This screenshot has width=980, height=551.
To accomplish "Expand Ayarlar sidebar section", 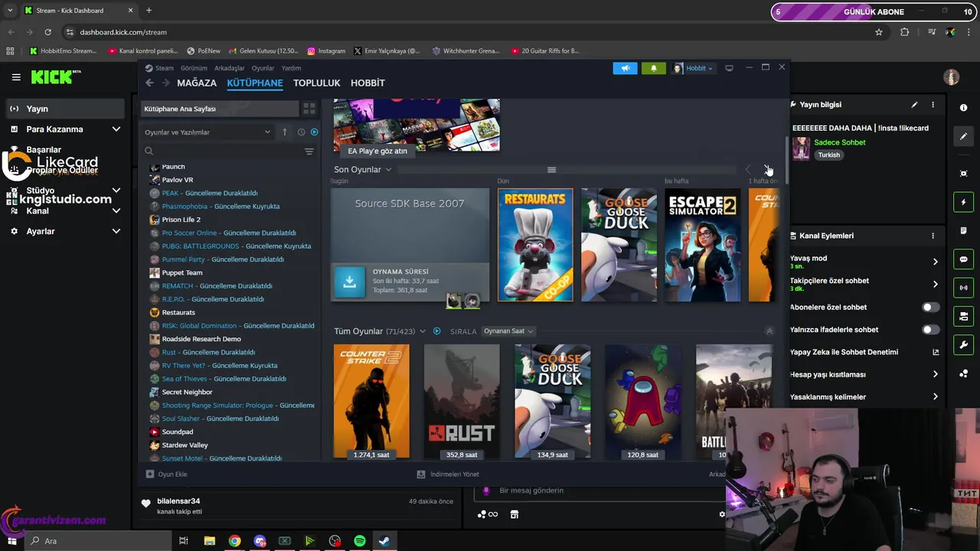I will (x=116, y=231).
